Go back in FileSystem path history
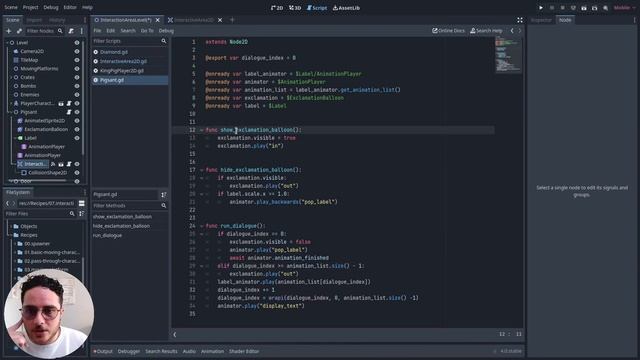Viewport: 640px width, 360px height. [x=7, y=203]
